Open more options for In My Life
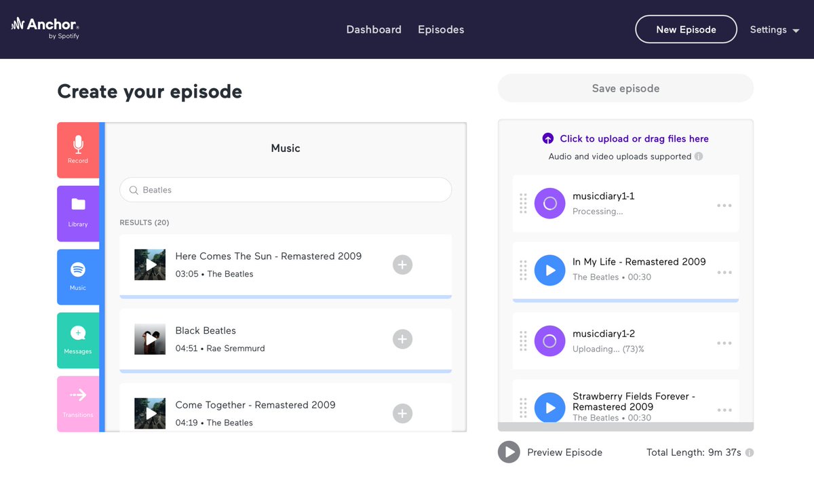Image resolution: width=814 pixels, height=504 pixels. [724, 272]
